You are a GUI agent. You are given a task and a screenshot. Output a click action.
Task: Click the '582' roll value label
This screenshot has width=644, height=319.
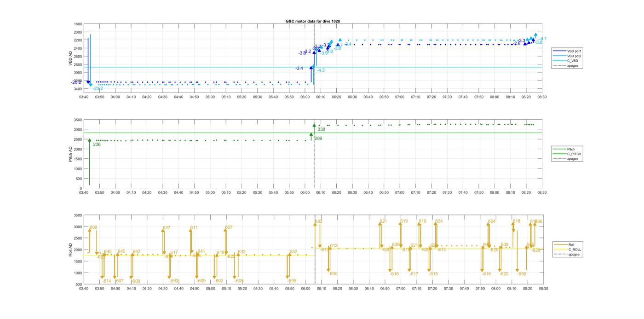[x=319, y=222]
